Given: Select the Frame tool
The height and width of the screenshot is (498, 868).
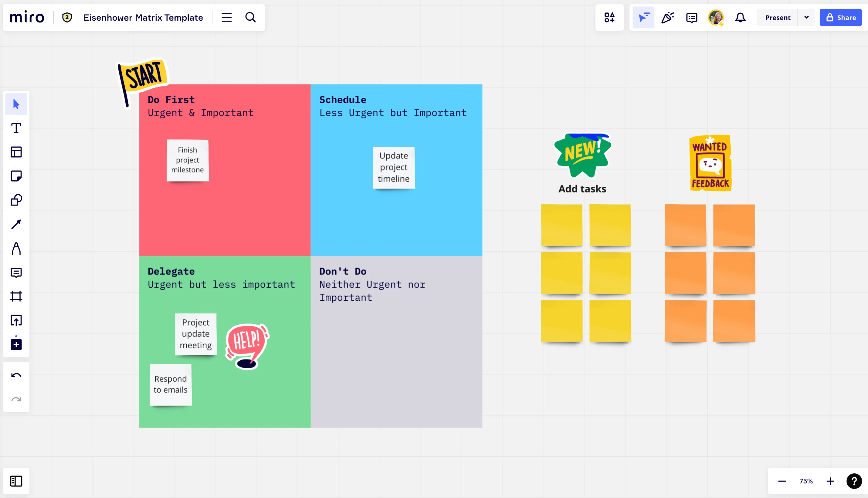Looking at the screenshot, I should click(16, 296).
